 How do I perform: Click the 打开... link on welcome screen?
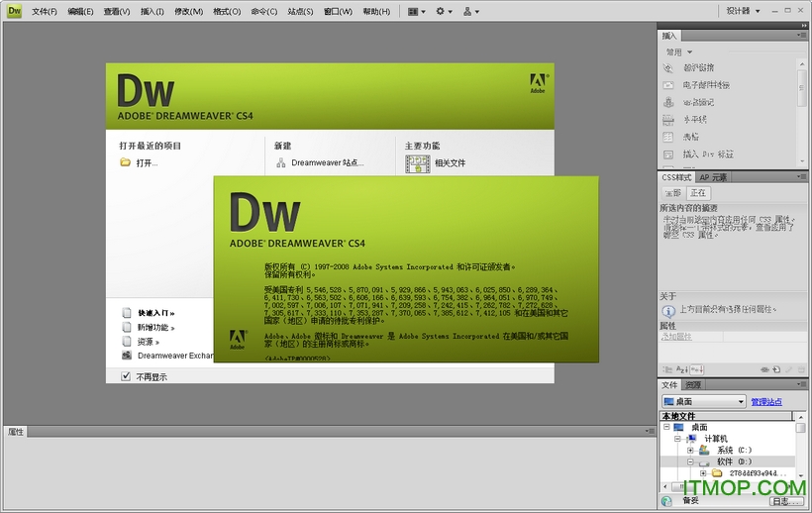point(148,163)
